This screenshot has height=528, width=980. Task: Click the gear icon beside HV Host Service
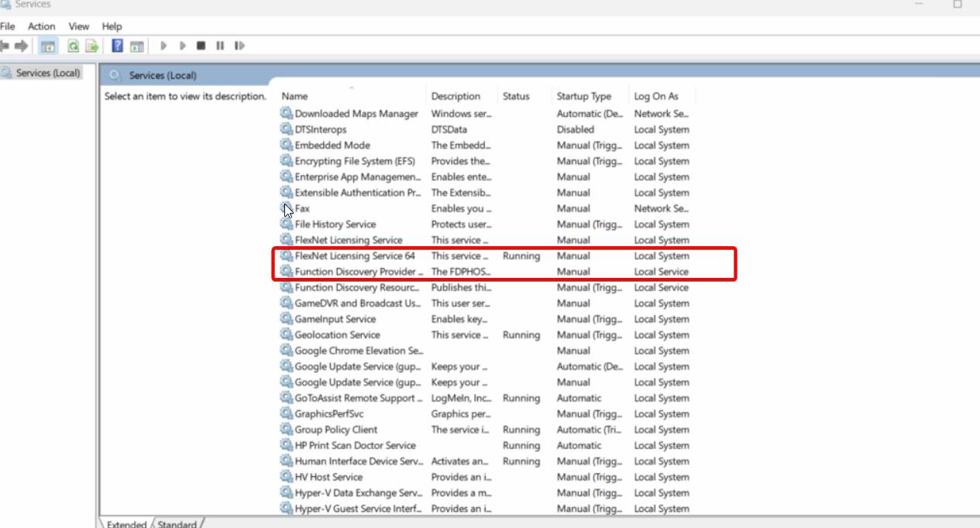287,477
